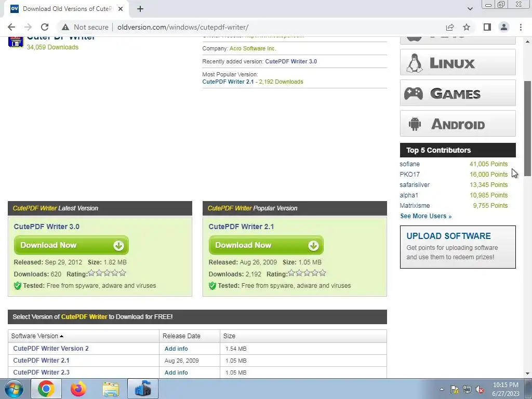Image resolution: width=532 pixels, height=399 pixels.
Task: Close the Download Old Versions tab
Action: point(121,9)
